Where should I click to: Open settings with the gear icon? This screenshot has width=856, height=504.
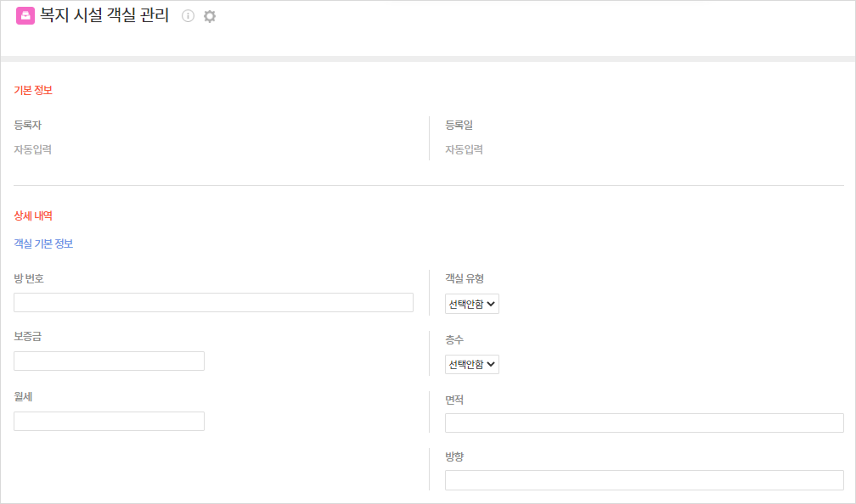[x=210, y=16]
